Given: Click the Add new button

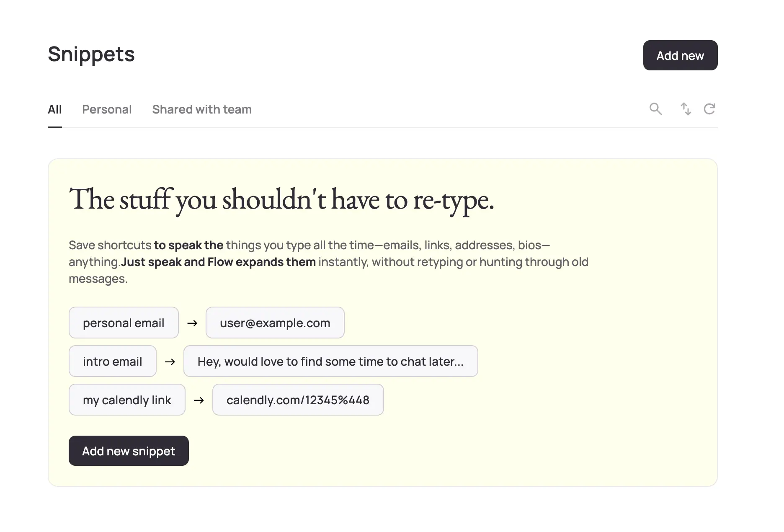Looking at the screenshot, I should click(680, 55).
